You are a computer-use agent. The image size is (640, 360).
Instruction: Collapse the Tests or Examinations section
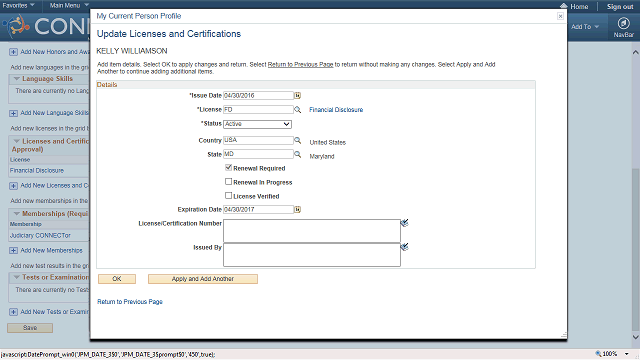pos(17,277)
